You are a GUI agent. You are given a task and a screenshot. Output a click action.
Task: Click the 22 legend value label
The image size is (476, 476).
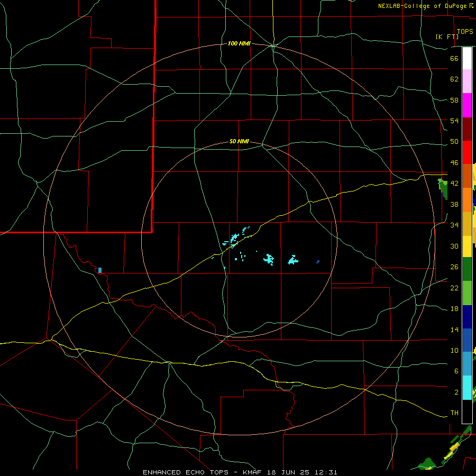coord(454,288)
